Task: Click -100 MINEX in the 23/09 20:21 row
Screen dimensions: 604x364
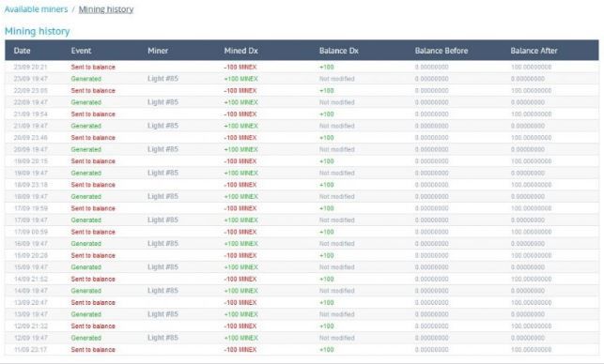Action: pos(240,67)
